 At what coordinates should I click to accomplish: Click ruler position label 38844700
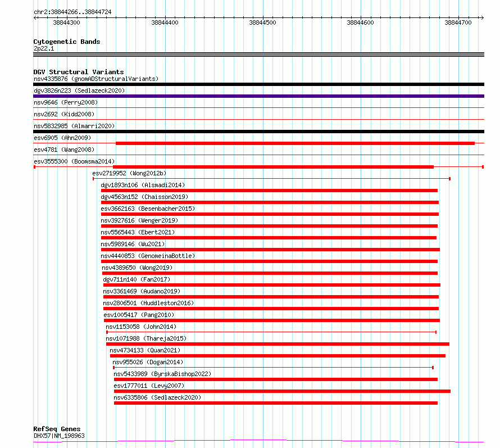458,22
